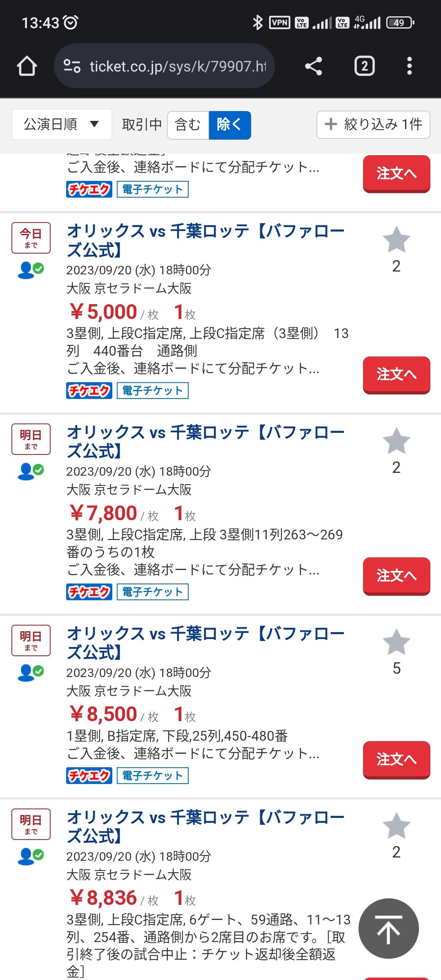This screenshot has height=980, width=441.
Task: Select 含む for 取引中 filter
Action: coord(188,125)
